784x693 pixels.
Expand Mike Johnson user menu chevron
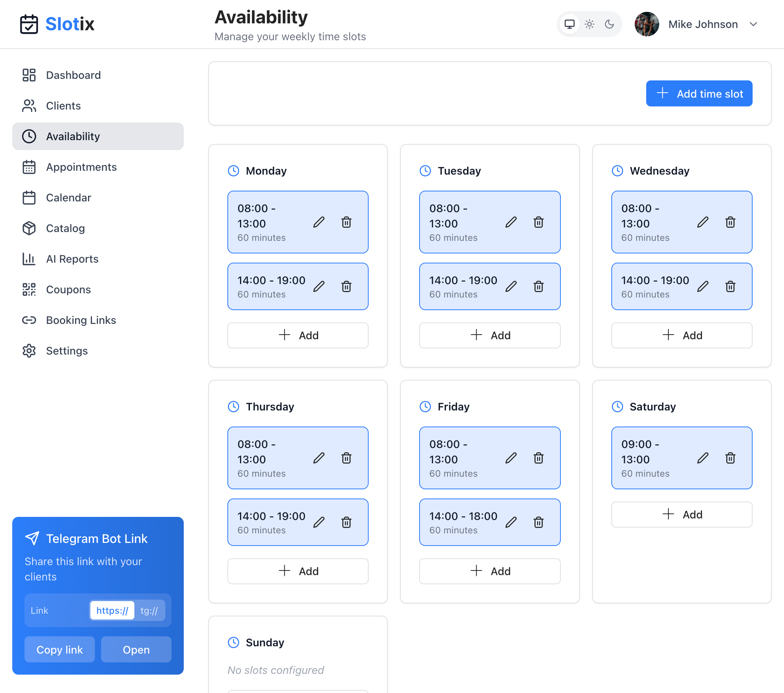(753, 24)
